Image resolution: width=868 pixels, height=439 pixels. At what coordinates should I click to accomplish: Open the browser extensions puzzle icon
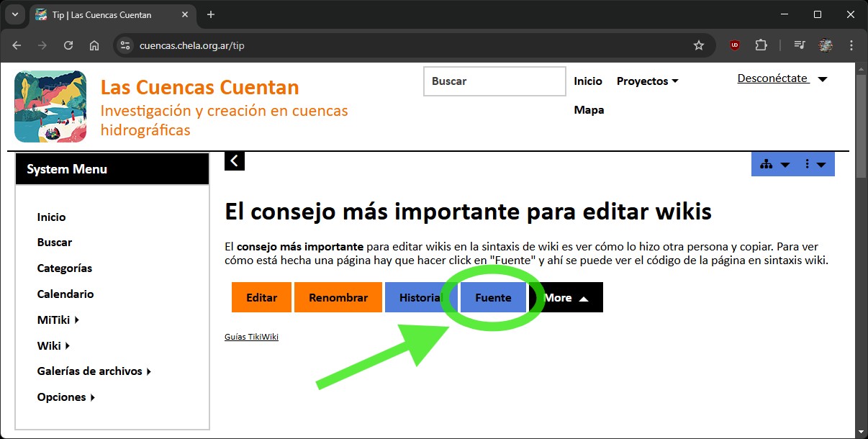pyautogui.click(x=761, y=45)
